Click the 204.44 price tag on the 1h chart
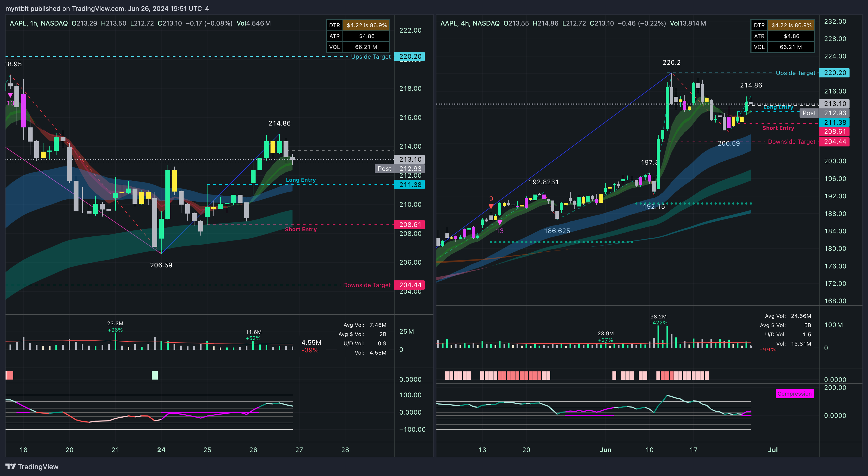Screen dimensions: 868x476 point(410,285)
